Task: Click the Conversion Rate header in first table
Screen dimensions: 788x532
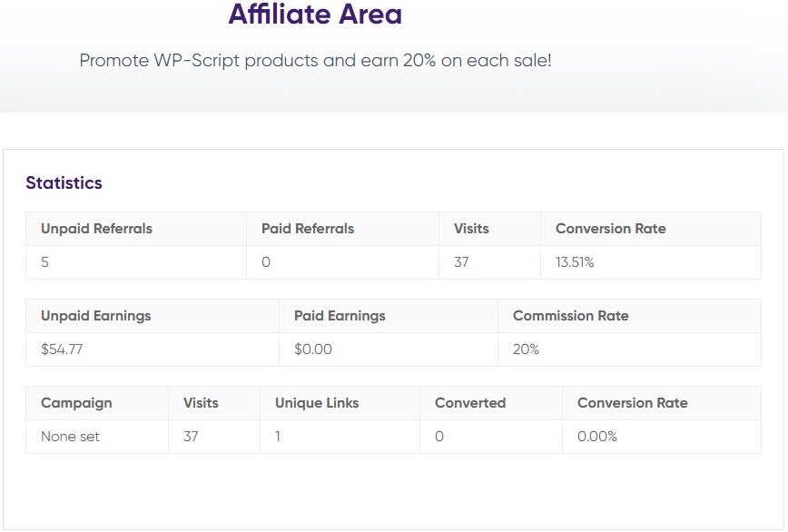Action: click(x=611, y=229)
